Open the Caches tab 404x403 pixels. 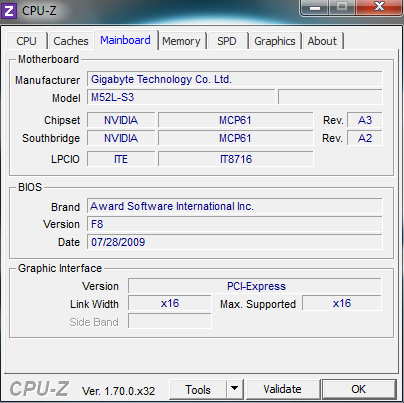71,41
